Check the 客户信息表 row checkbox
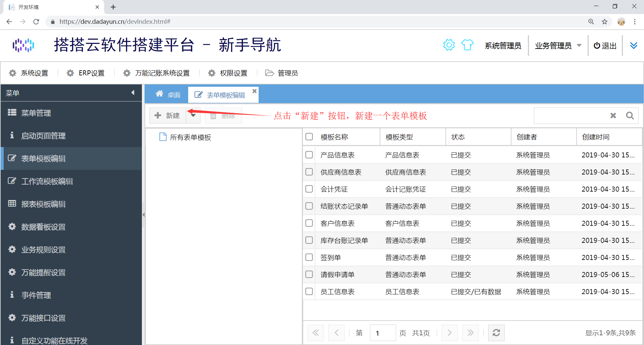This screenshot has width=644, height=345. (309, 223)
